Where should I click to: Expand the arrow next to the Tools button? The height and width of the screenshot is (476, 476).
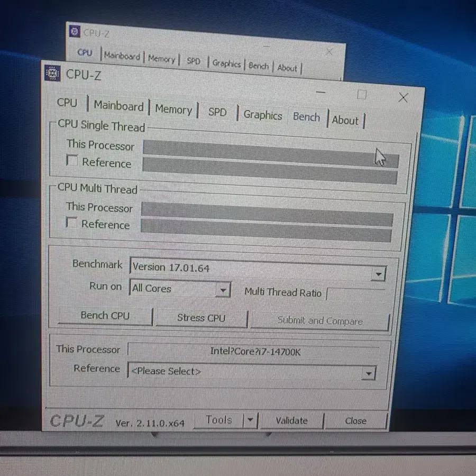coord(251,420)
